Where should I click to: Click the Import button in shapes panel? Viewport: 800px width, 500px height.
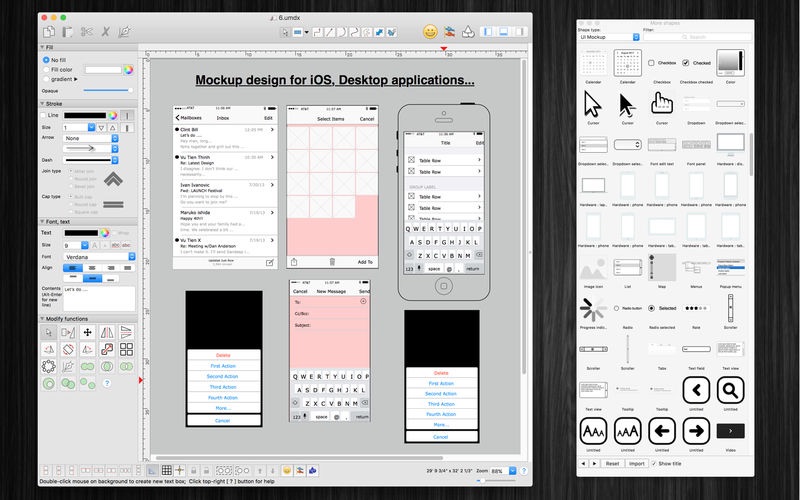click(636, 463)
